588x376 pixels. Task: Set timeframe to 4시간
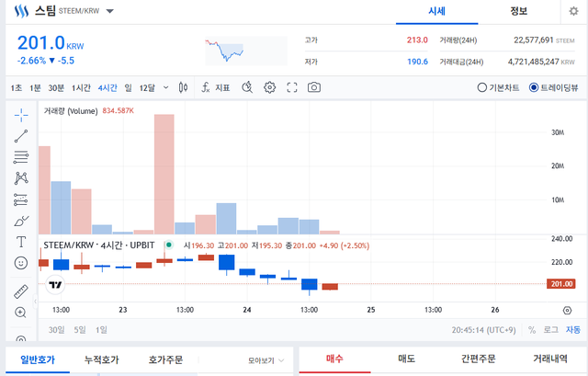click(x=107, y=88)
